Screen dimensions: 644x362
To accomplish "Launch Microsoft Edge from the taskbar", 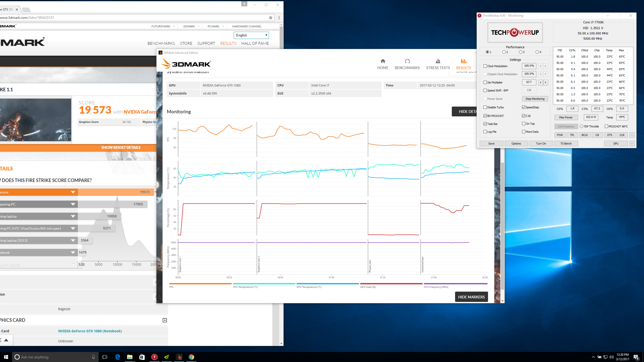I will pos(117,357).
